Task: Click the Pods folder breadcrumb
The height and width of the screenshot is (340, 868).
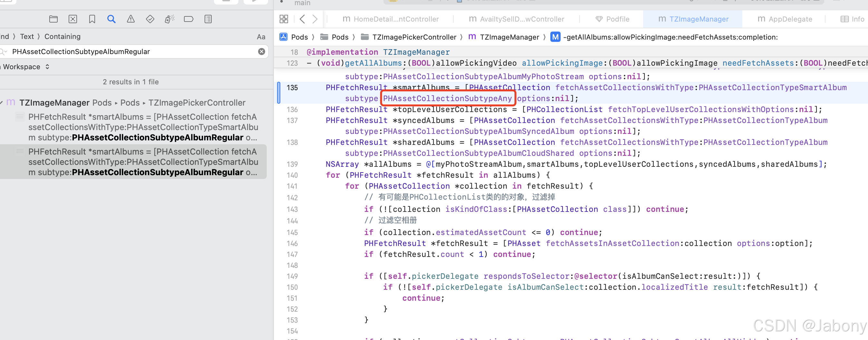Action: point(334,37)
